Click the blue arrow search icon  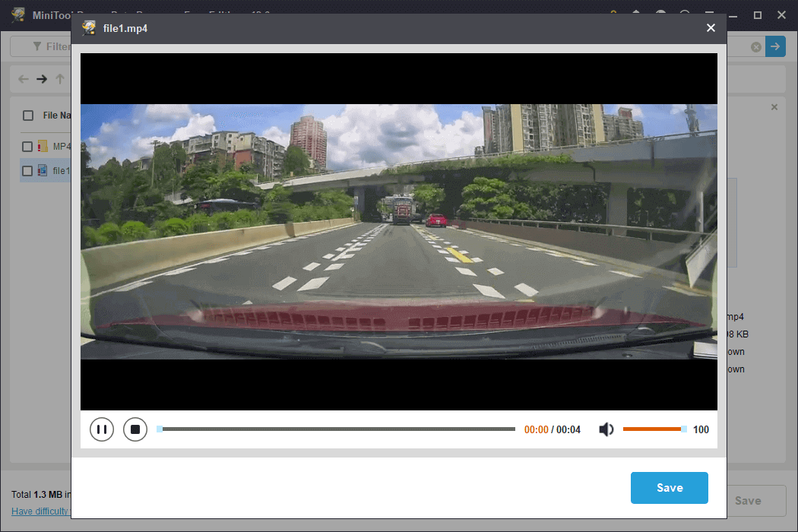click(775, 46)
